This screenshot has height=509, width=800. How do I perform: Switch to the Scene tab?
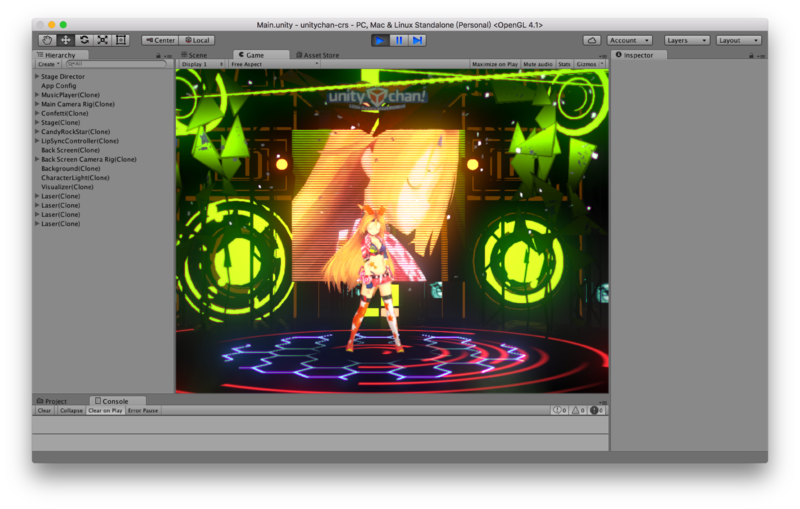click(x=196, y=55)
